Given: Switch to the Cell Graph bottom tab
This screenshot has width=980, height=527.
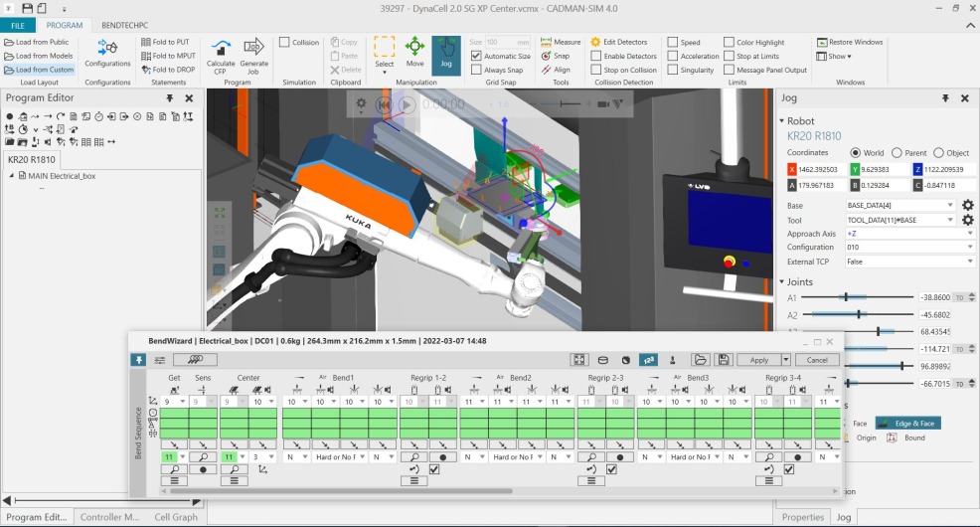Looking at the screenshot, I should [176, 517].
